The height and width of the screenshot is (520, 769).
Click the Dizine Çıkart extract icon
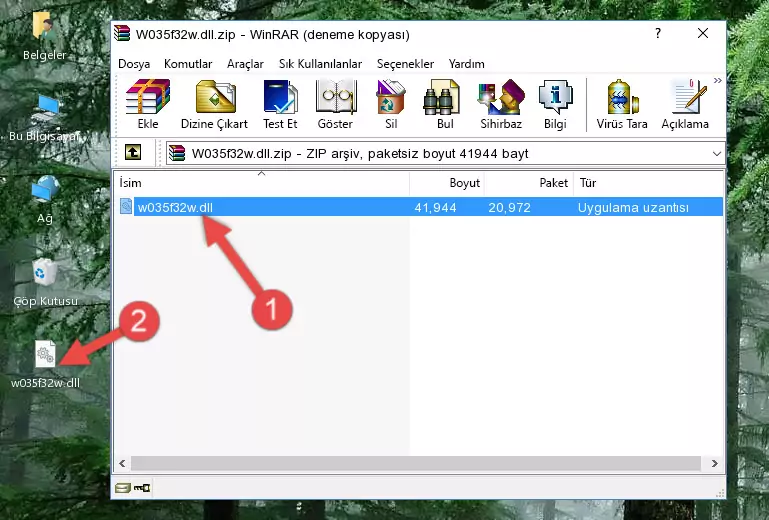click(x=214, y=104)
